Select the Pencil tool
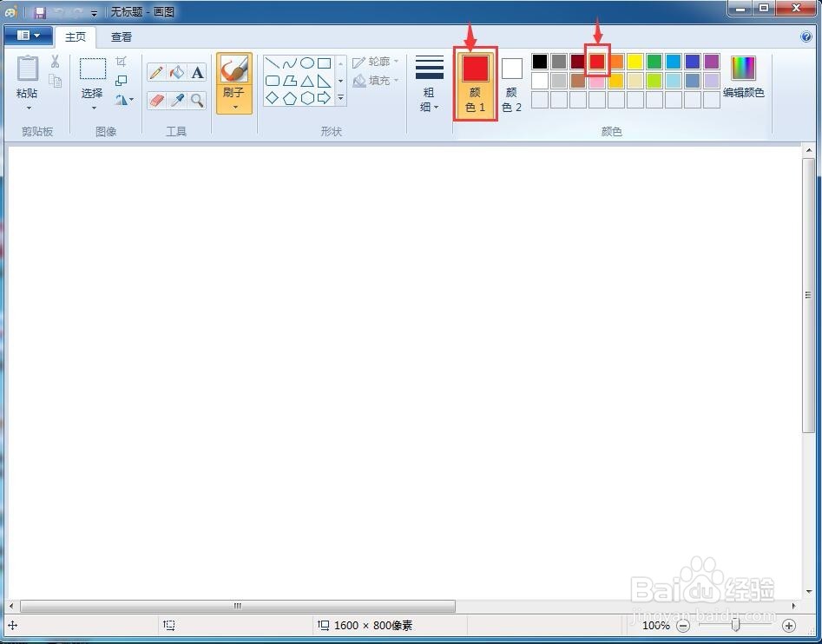 [156, 72]
